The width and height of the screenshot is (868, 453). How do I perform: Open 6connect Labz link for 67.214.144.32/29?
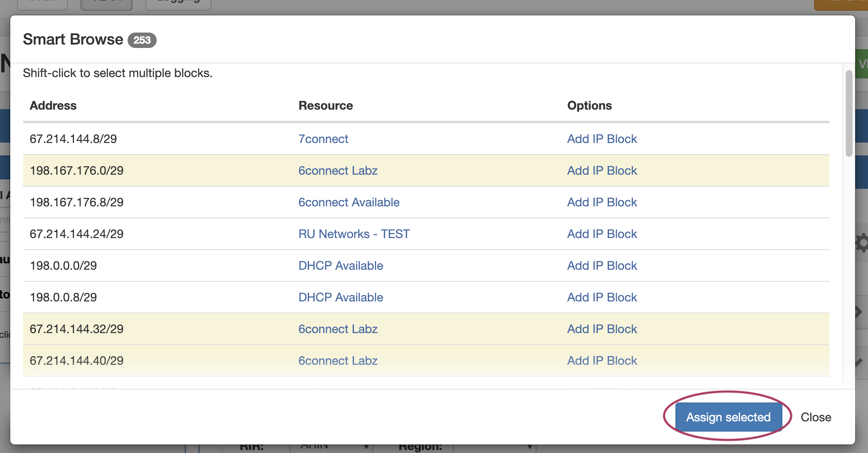(338, 329)
